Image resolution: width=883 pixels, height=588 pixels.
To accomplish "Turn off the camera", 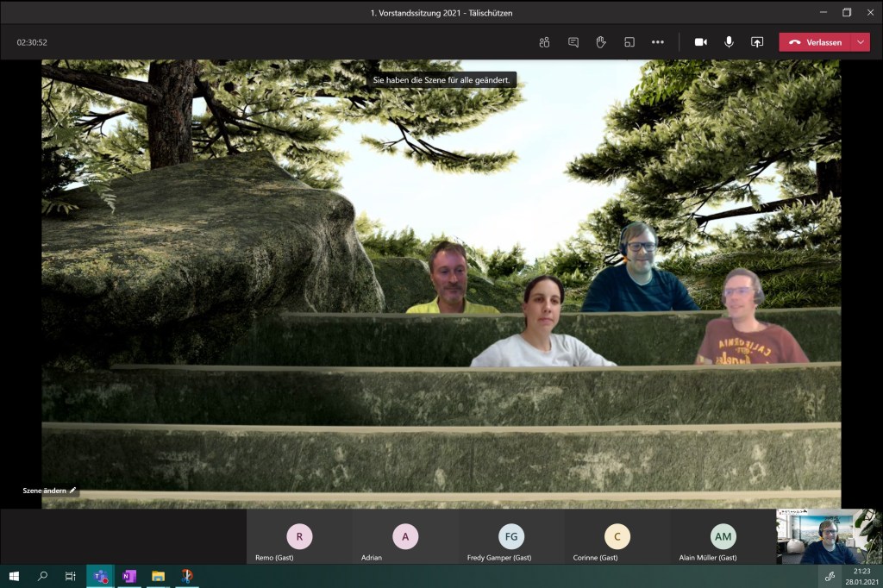I will [700, 42].
